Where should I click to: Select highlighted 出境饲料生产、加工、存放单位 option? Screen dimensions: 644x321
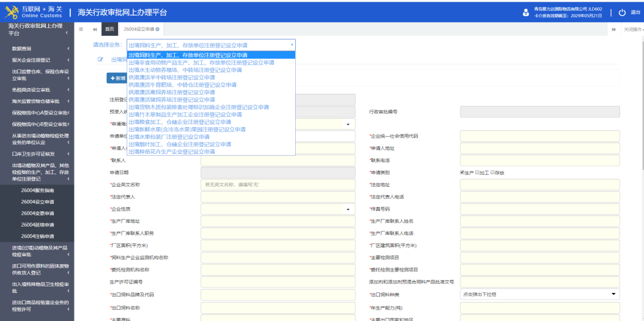(x=210, y=55)
